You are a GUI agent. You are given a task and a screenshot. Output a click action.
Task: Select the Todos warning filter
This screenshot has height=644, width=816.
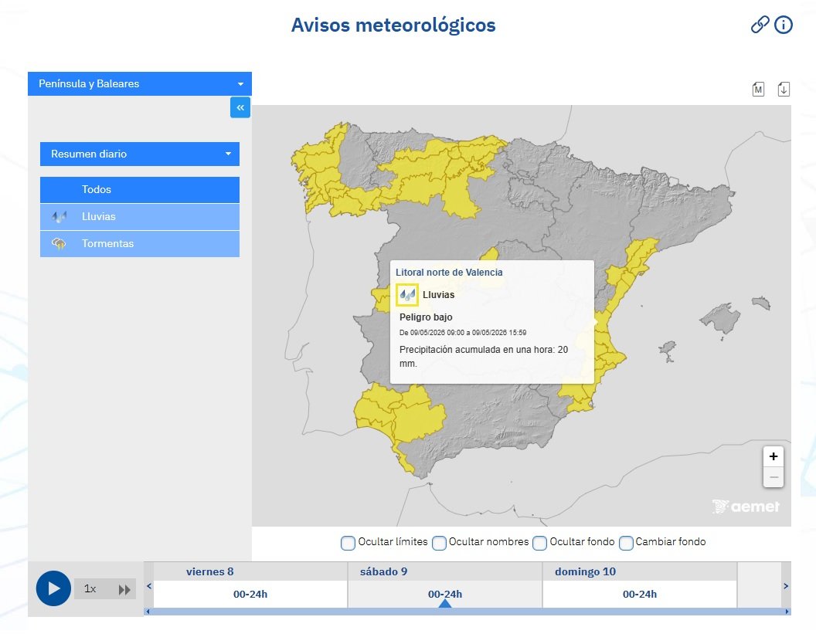139,189
